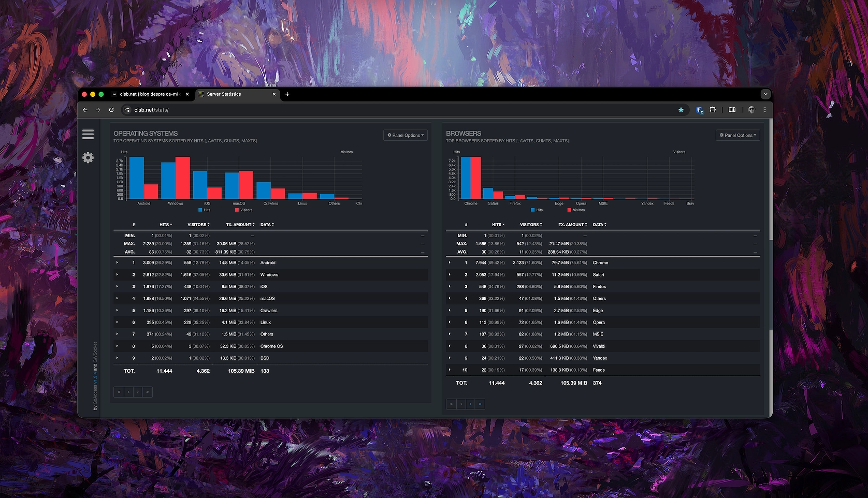Image resolution: width=868 pixels, height=498 pixels.
Task: Toggle the Visitors legend in Operating Systems chart
Action: click(x=243, y=210)
